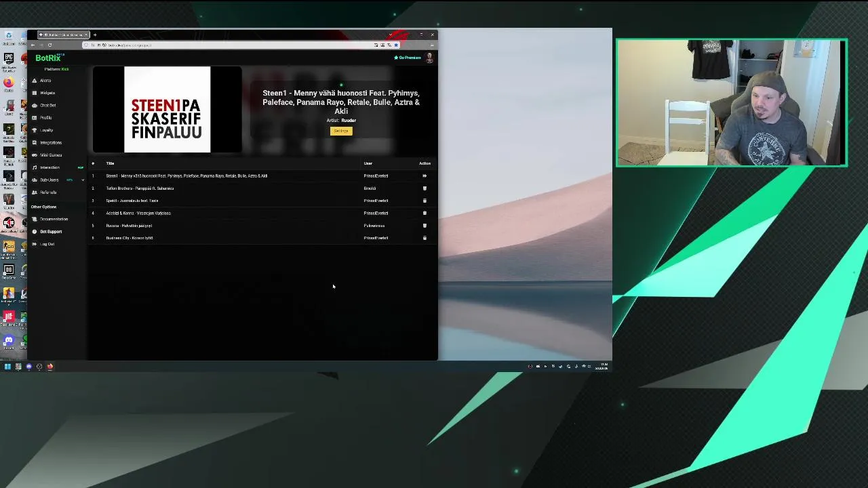Open the user avatar menu

click(x=429, y=58)
